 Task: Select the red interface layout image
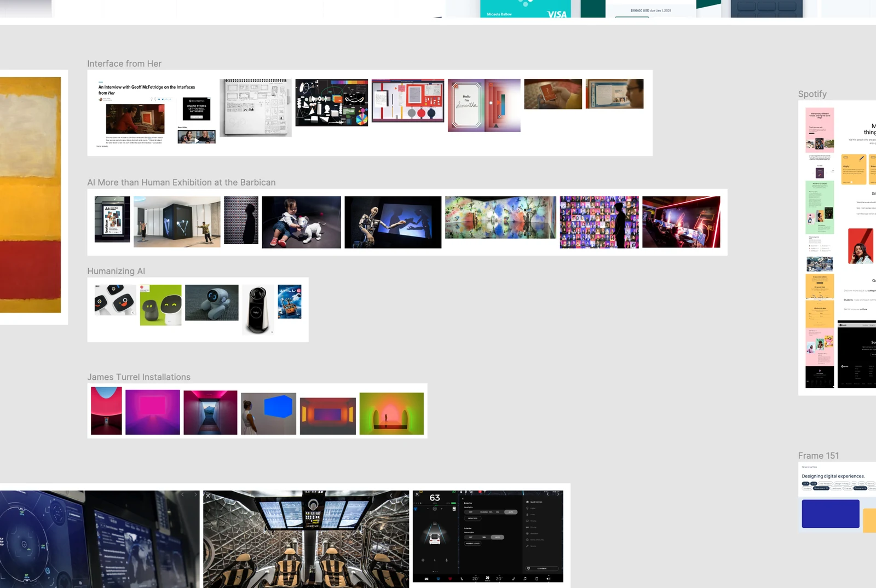pyautogui.click(x=408, y=100)
